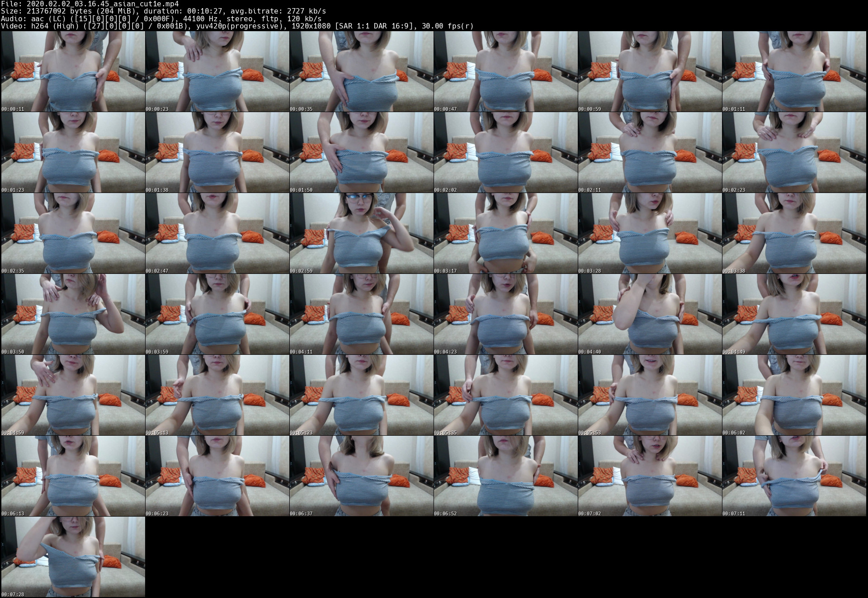The width and height of the screenshot is (868, 598).
Task: Pick the preview frame timestamped 00:03:17
Action: click(x=505, y=233)
